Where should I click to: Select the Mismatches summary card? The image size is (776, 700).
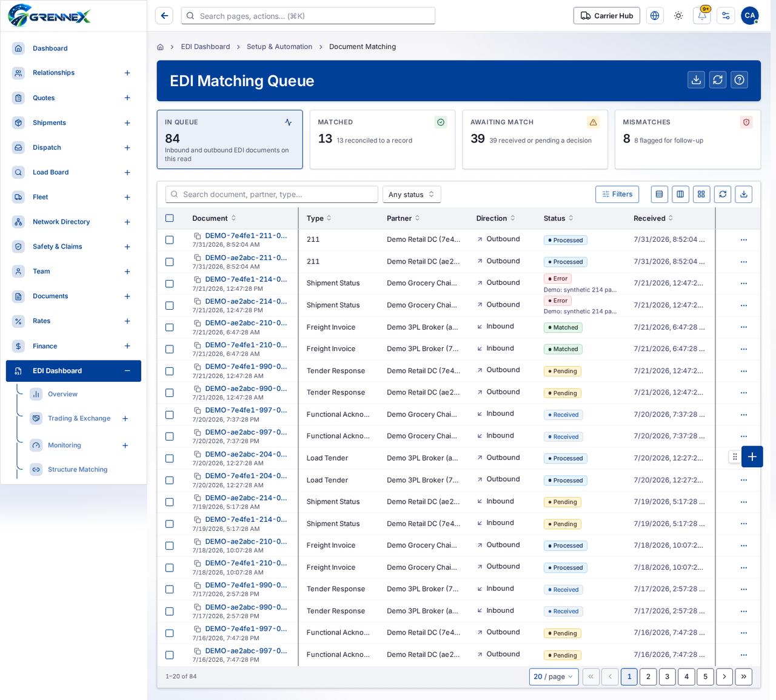tap(687, 139)
